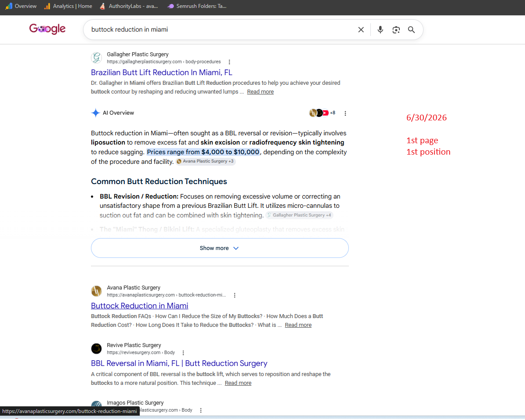The image size is (525, 420).
Task: Submit search with magnifying glass icon
Action: [412, 30]
